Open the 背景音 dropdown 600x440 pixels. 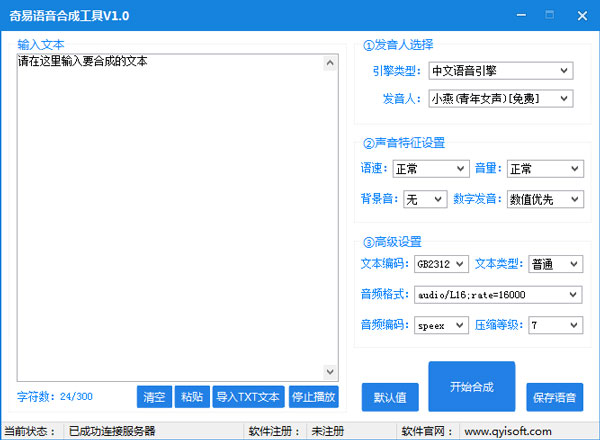pyautogui.click(x=425, y=199)
